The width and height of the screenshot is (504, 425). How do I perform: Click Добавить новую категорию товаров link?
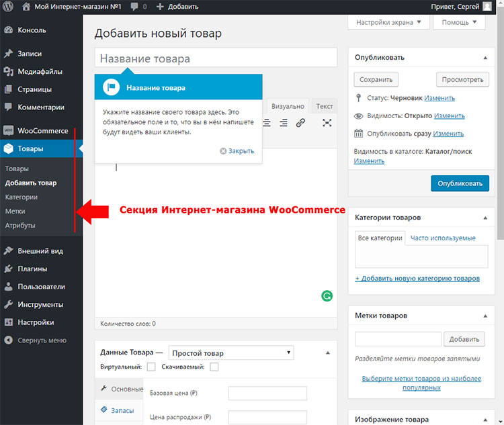(417, 279)
